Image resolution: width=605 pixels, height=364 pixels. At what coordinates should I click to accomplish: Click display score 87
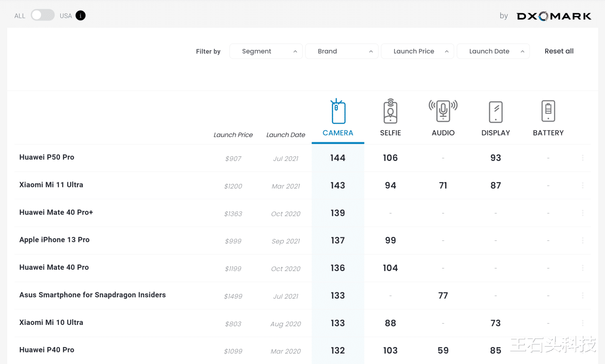click(496, 186)
